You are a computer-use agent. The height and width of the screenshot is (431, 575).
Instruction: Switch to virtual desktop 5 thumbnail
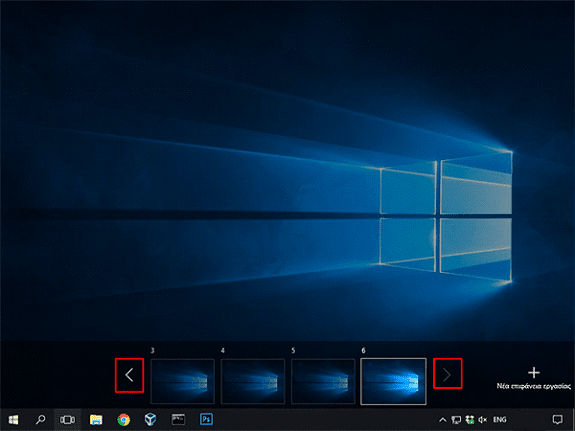click(323, 381)
